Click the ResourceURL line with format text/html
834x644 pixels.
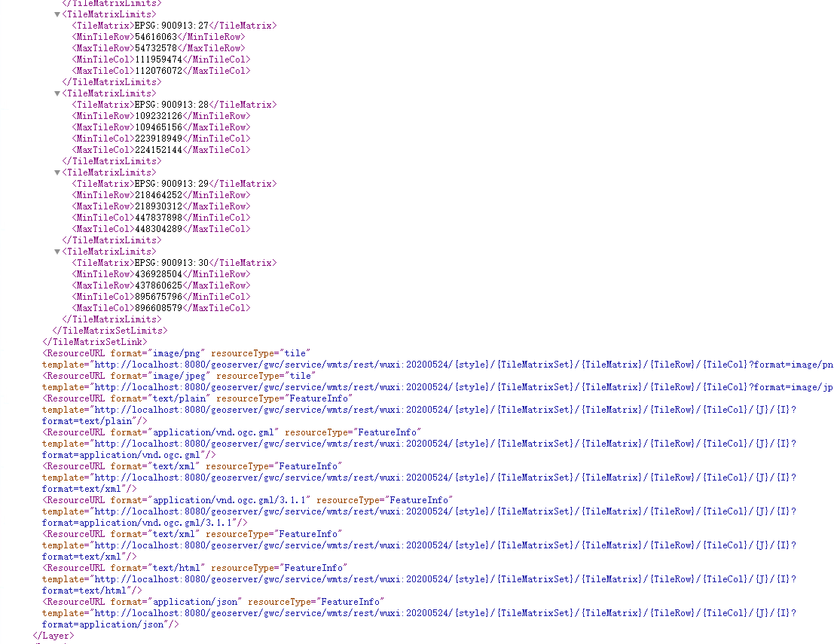[x=194, y=568]
